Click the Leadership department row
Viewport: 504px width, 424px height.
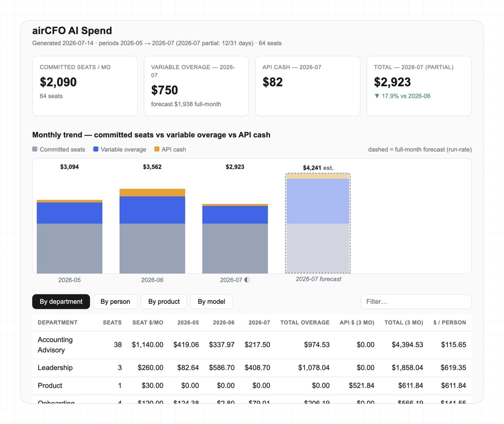click(x=252, y=368)
